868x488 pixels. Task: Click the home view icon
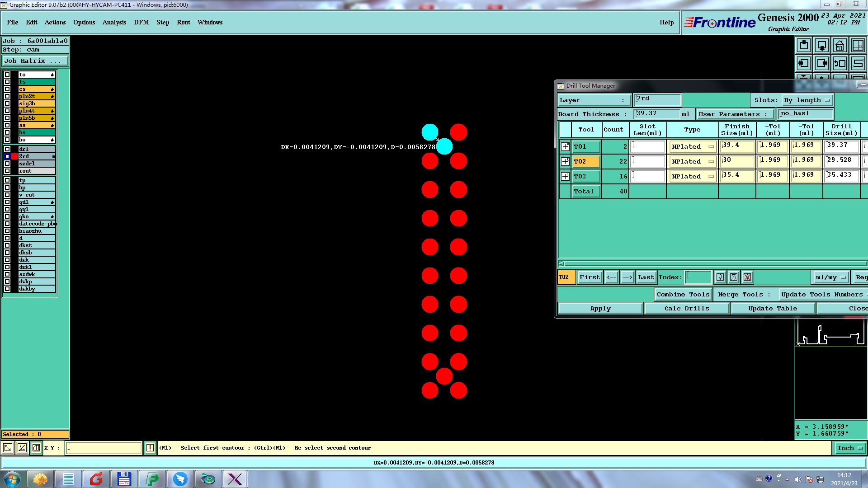[x=840, y=45]
